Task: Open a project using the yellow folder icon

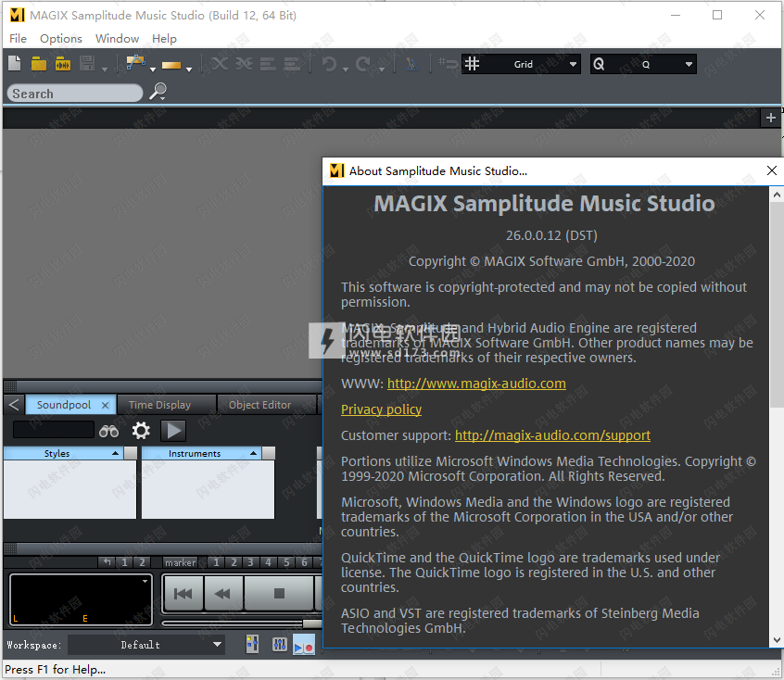Action: (39, 64)
